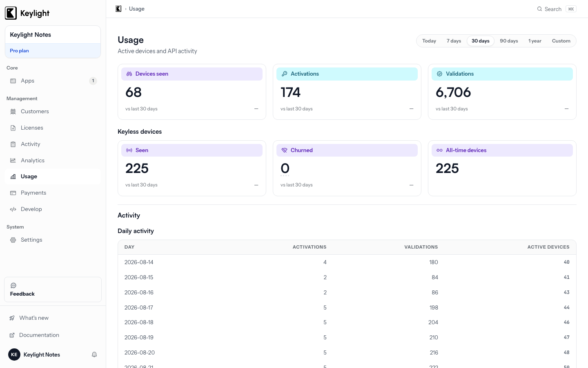Click the Search field in top bar
This screenshot has height=368, width=588.
point(557,9)
